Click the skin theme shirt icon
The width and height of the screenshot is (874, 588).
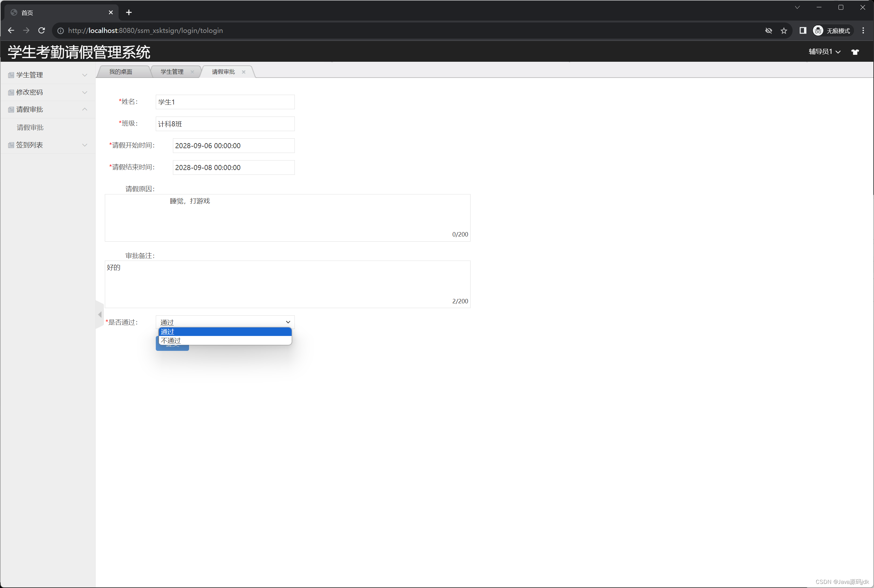click(855, 52)
